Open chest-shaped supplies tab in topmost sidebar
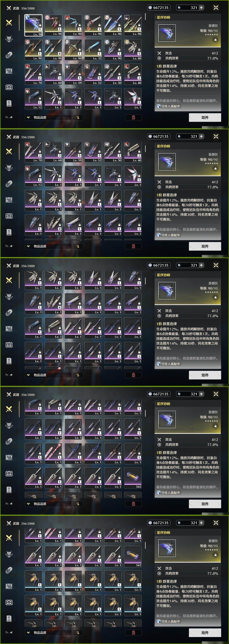Image resolution: width=229 pixels, height=644 pixels. (x=9, y=87)
